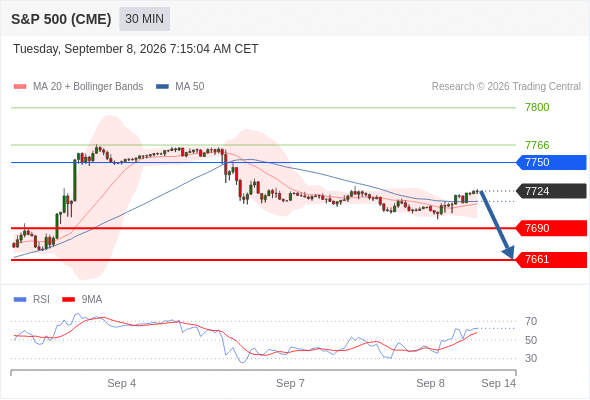The height and width of the screenshot is (400, 590).
Task: Click the MA 50 blue legend swatch
Action: pos(163,87)
